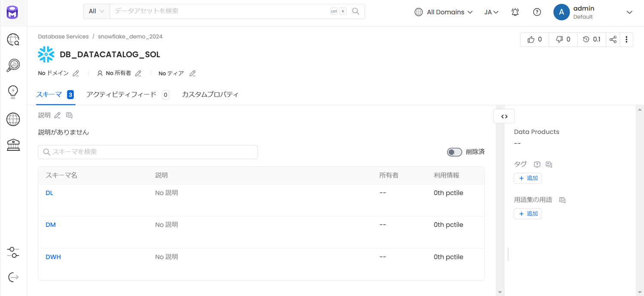This screenshot has width=644, height=296.
Task: Open the snowflake_demo_2024 breadcrumb link
Action: [130, 37]
